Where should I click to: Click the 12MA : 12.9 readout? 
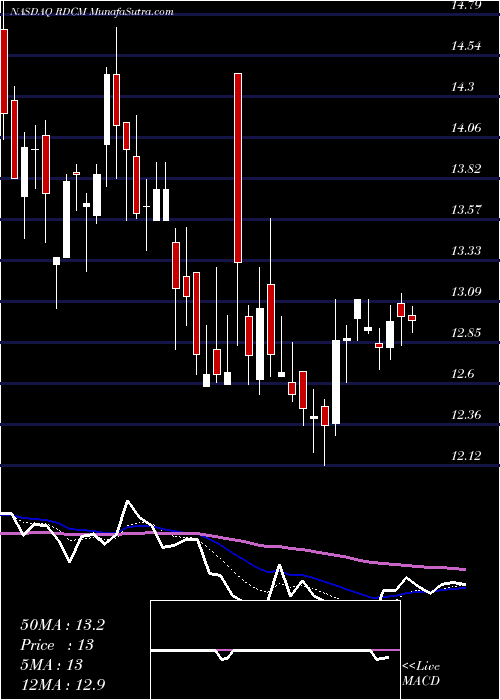click(x=62, y=684)
